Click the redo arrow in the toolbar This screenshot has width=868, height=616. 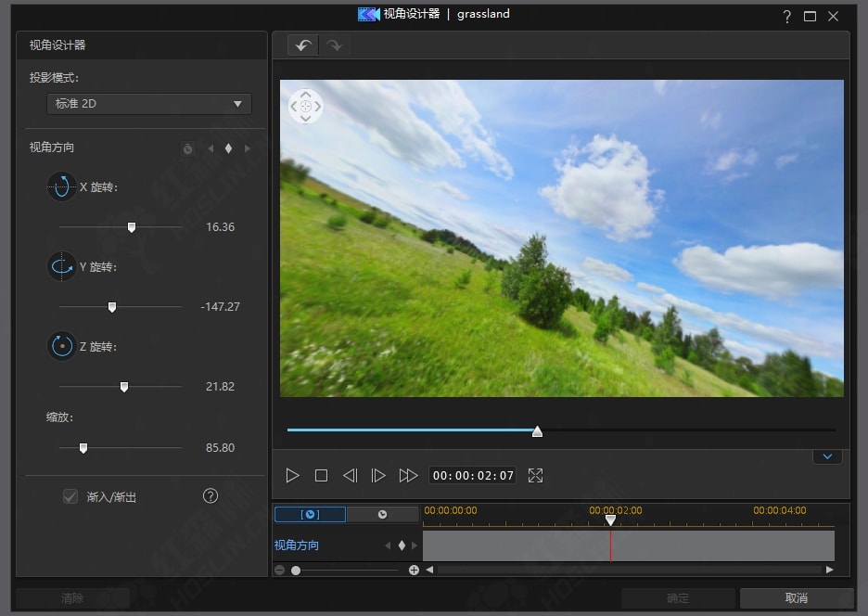[x=334, y=45]
